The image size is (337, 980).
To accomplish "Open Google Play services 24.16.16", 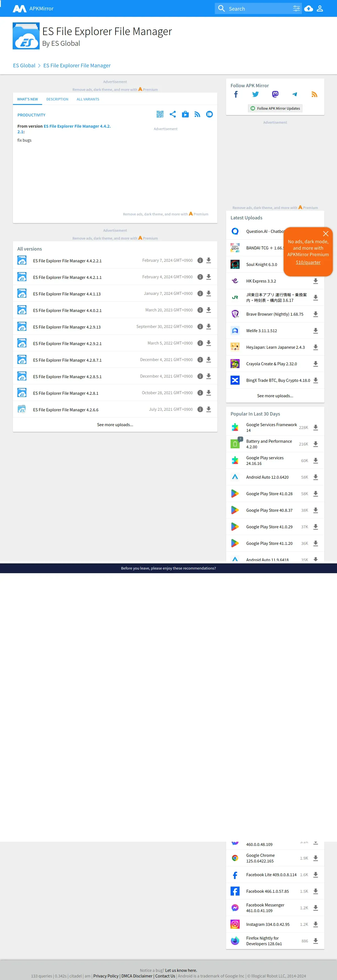I will 265,461.
